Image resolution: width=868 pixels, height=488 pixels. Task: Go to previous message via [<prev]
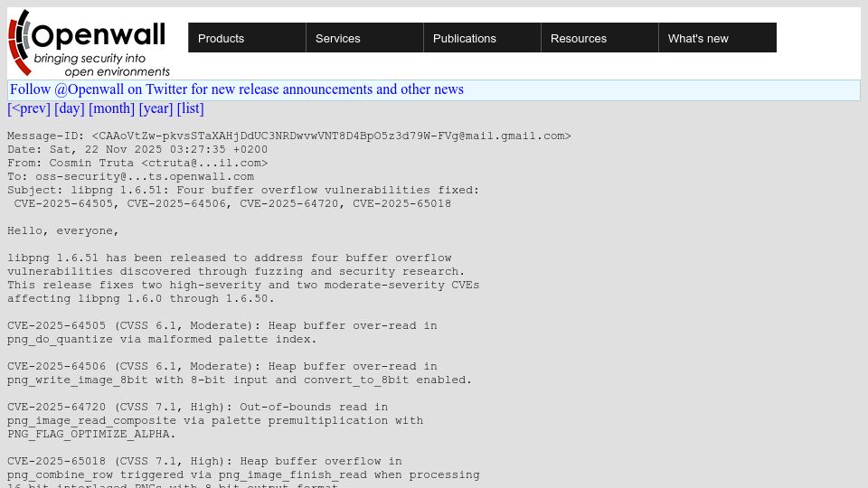(x=29, y=108)
